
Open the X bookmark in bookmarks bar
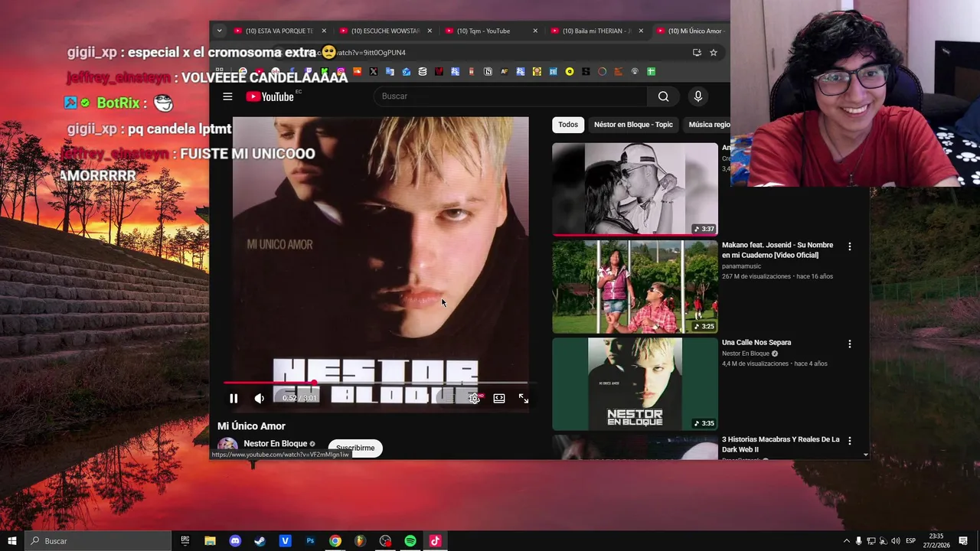pos(373,71)
